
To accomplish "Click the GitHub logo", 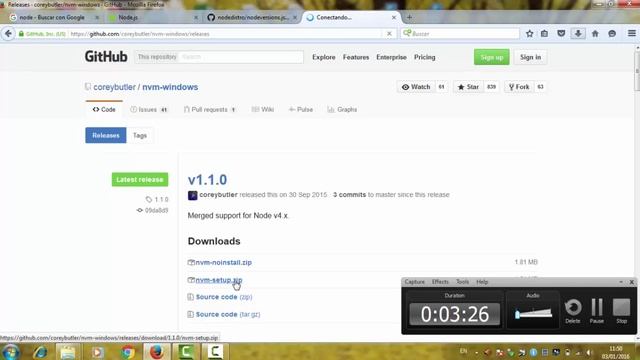I will [106, 57].
